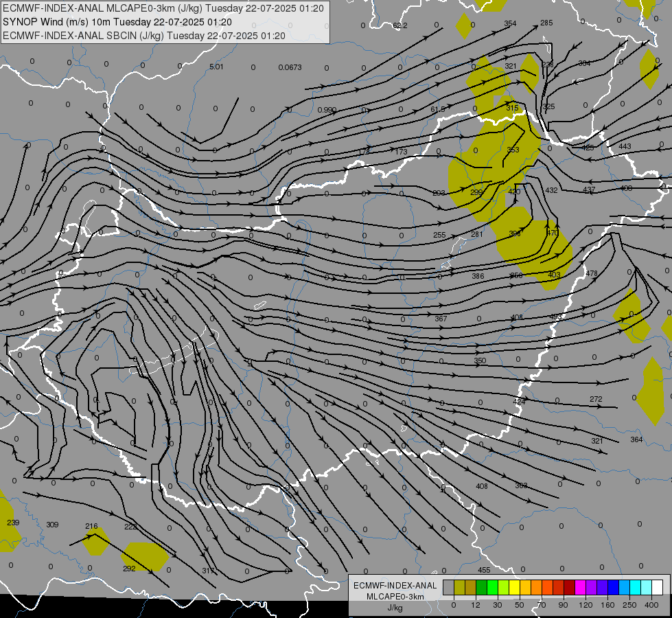Click the map value 239
This screenshot has height=618, width=672.
click(13, 523)
